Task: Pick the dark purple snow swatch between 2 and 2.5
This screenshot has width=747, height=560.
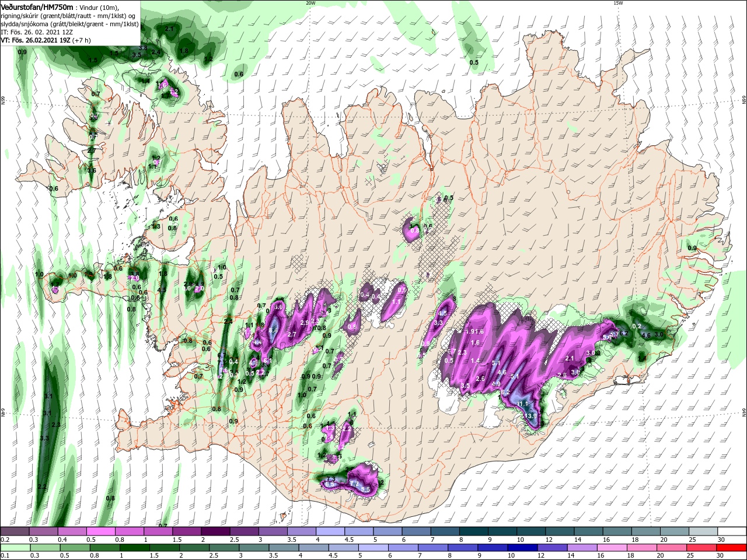Action: pos(215,532)
